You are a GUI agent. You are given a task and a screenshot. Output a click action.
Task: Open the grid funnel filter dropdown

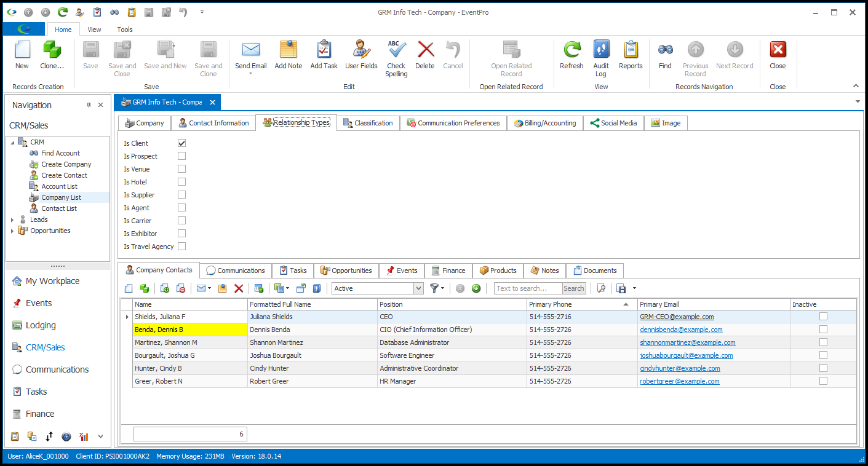click(x=443, y=288)
